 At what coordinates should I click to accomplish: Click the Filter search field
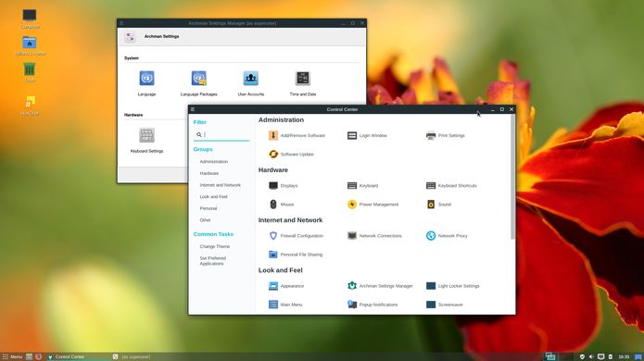coord(221,134)
